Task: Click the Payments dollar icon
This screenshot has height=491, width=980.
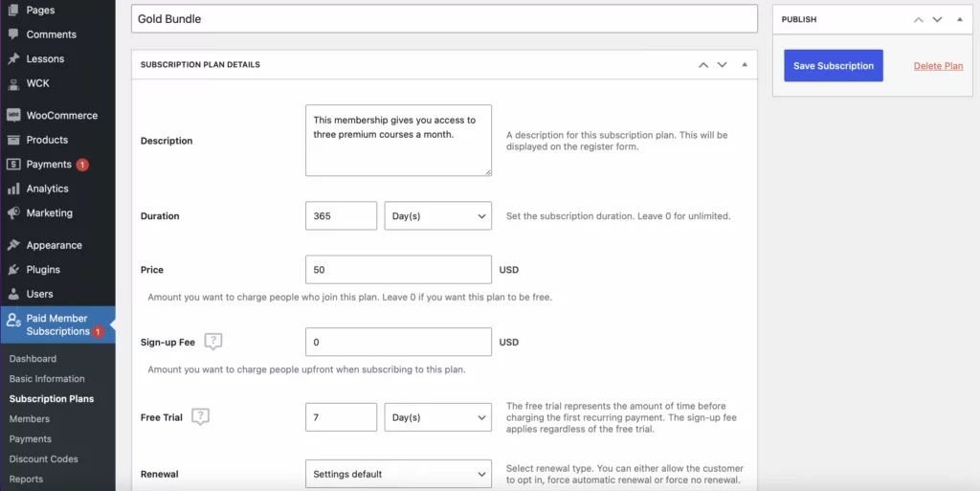Action: [x=13, y=165]
